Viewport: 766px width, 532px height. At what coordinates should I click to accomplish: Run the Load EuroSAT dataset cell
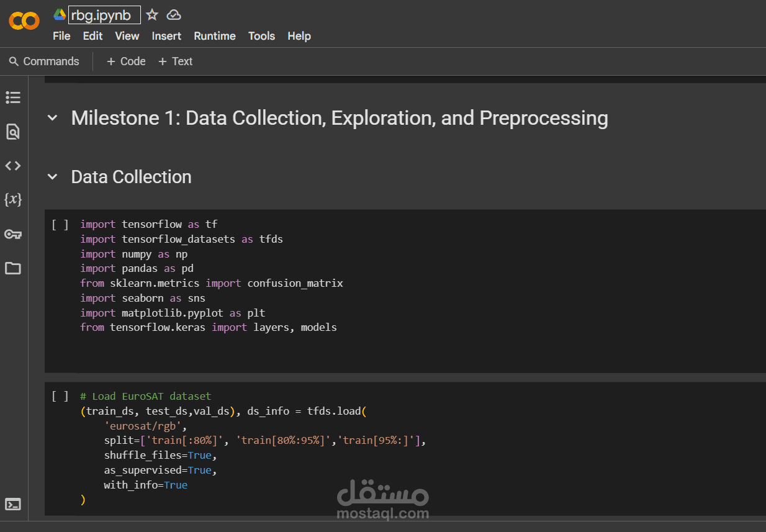point(60,397)
